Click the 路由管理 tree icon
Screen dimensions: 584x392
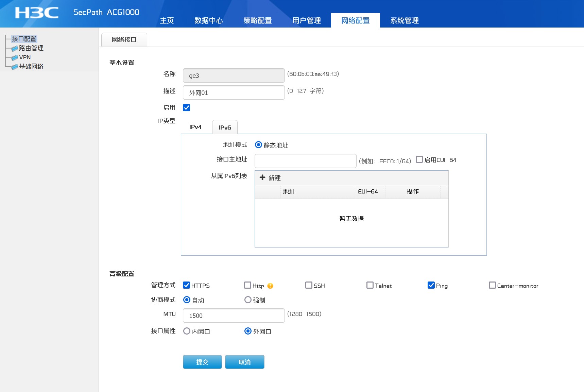[14, 49]
